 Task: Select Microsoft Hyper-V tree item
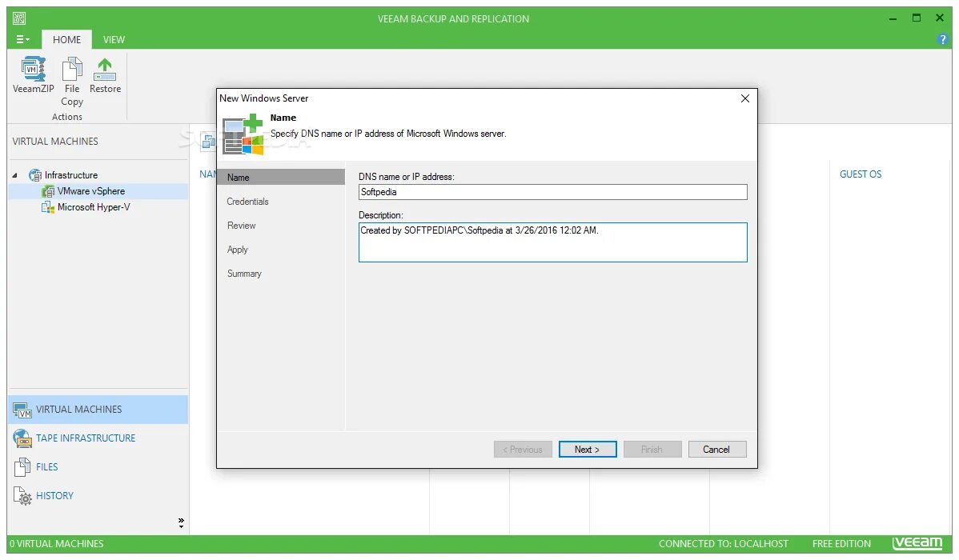[94, 207]
